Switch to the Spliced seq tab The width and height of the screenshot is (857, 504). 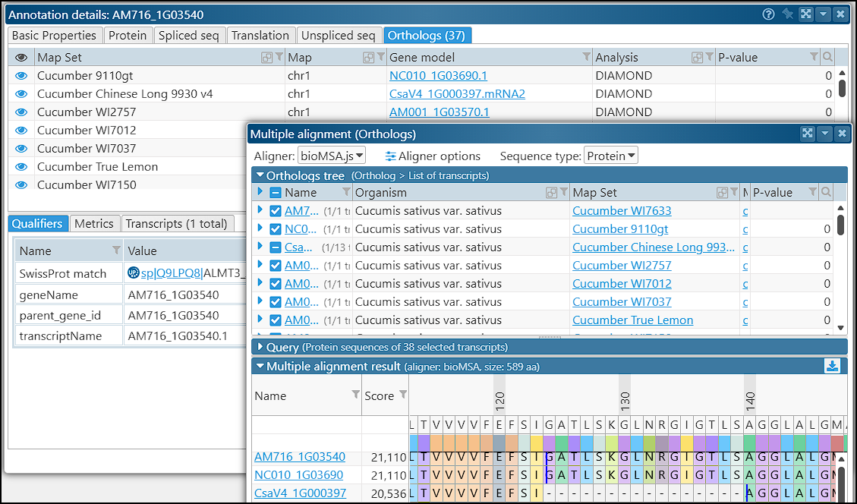[x=188, y=36]
